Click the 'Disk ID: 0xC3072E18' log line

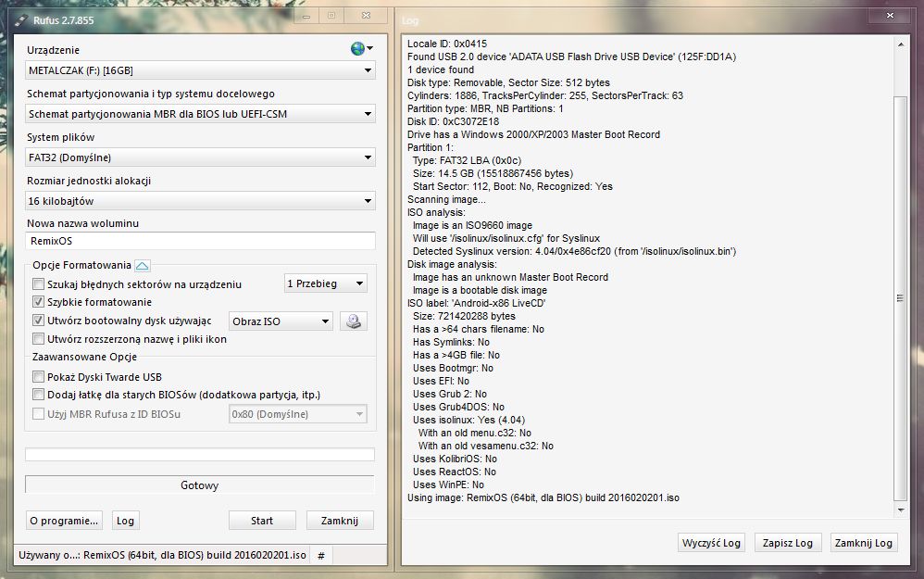(453, 121)
